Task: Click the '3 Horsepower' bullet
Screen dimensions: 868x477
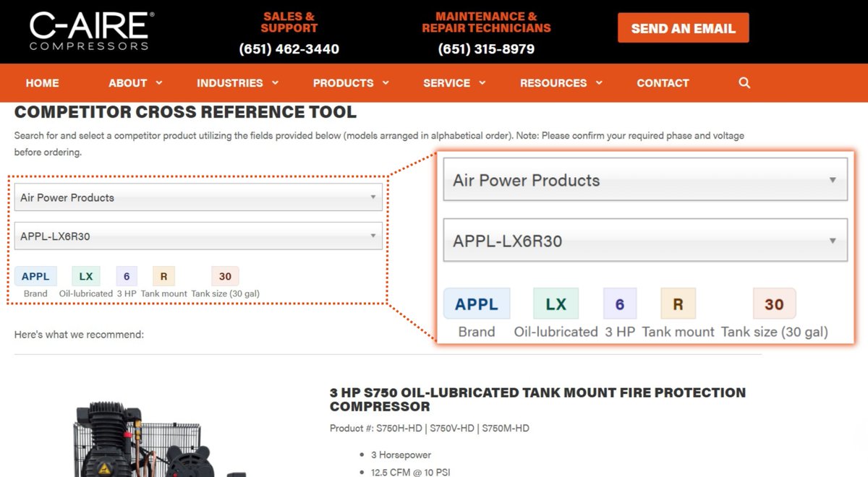Action: click(x=401, y=455)
